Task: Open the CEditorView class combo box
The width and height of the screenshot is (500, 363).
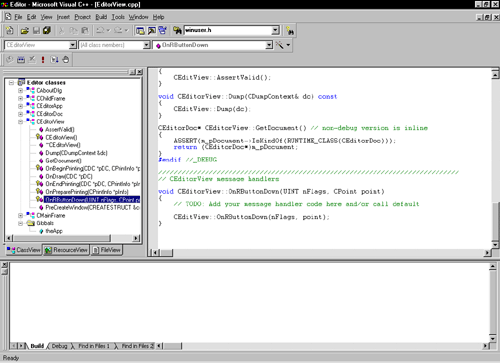Action: [73, 45]
